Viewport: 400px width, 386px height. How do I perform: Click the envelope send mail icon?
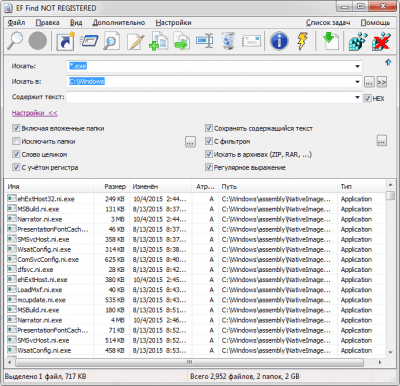click(251, 41)
